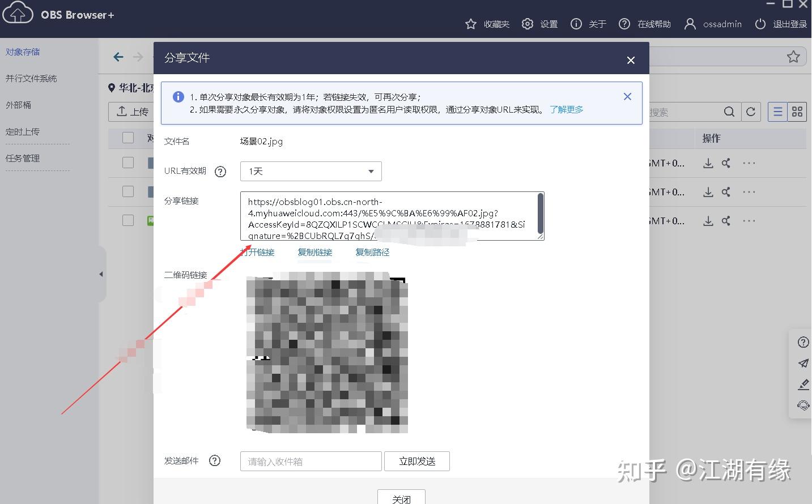Screen dimensions: 812x504
Task: Click inside the recipient email input field
Action: coord(311,461)
